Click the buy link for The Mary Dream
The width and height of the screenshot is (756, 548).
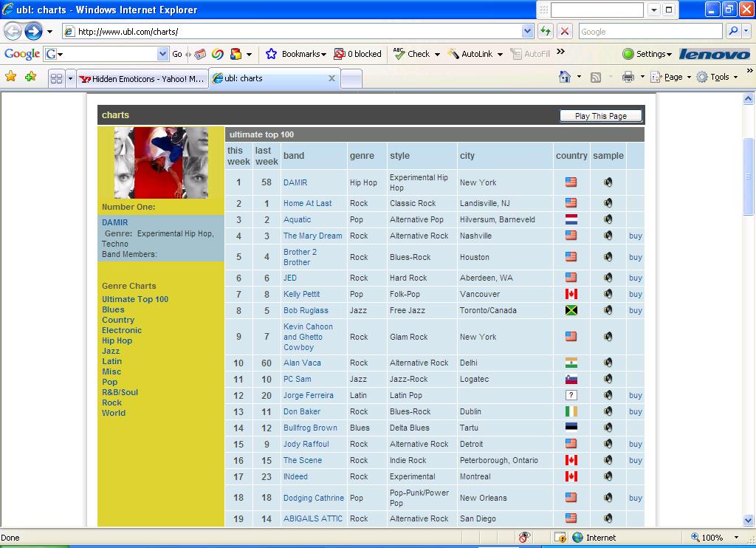click(x=636, y=236)
